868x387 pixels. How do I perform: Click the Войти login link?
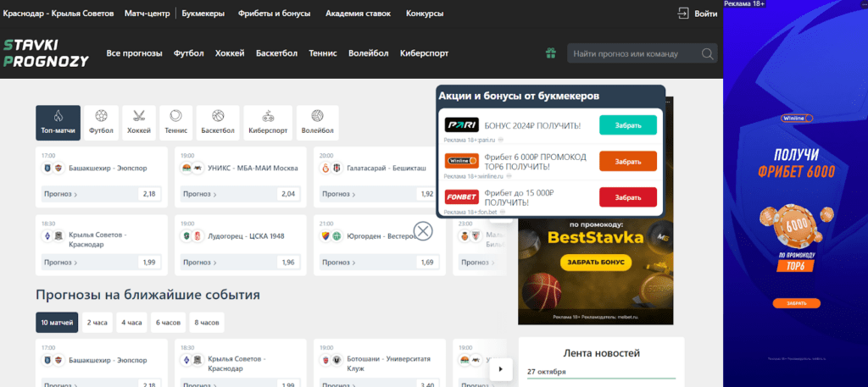[x=706, y=14]
